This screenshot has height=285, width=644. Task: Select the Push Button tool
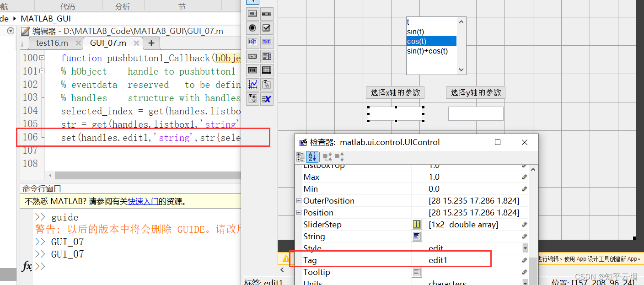(x=252, y=14)
